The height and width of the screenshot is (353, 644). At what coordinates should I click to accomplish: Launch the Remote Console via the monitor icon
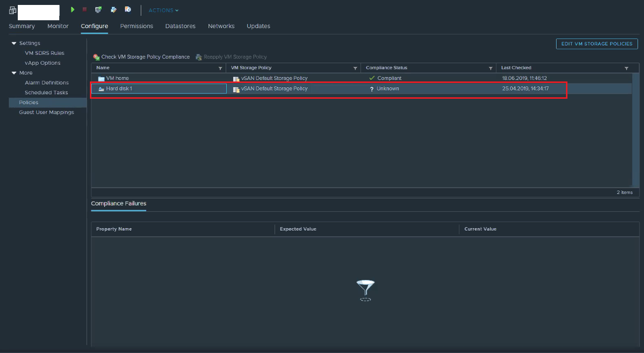point(98,9)
